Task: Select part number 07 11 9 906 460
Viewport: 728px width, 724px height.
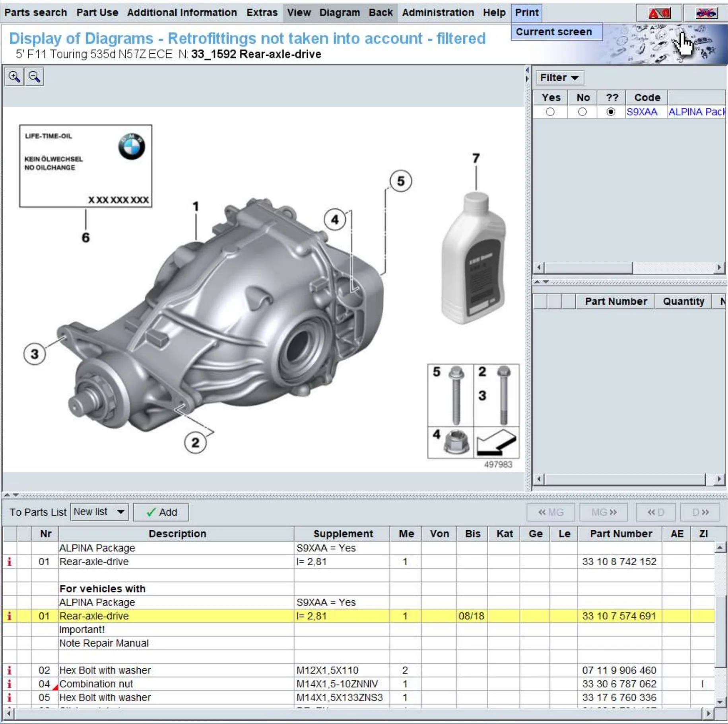Action: (619, 670)
